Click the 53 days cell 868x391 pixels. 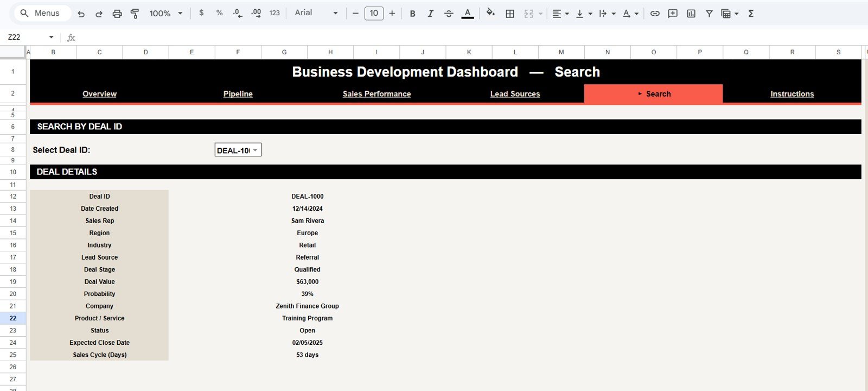(308, 355)
